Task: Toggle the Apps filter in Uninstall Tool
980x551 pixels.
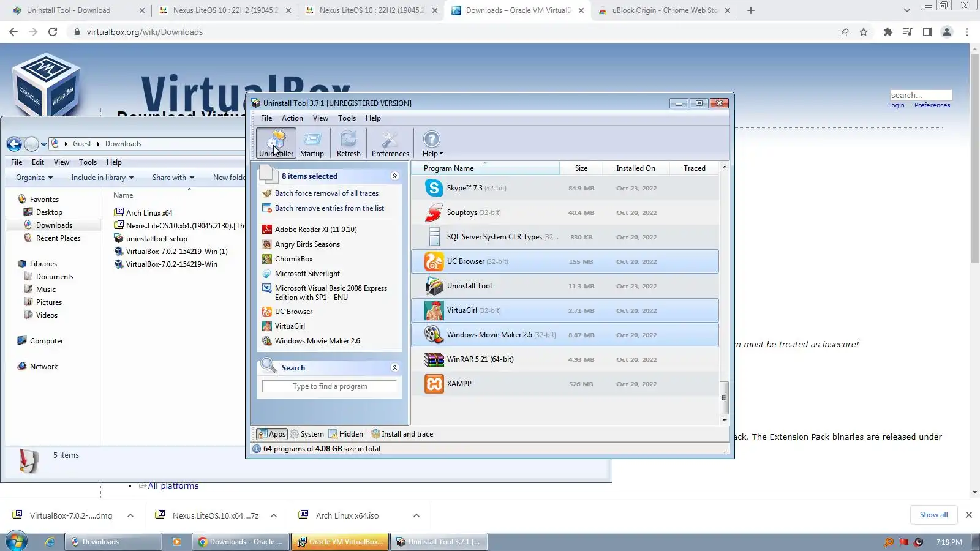Action: pos(271,434)
